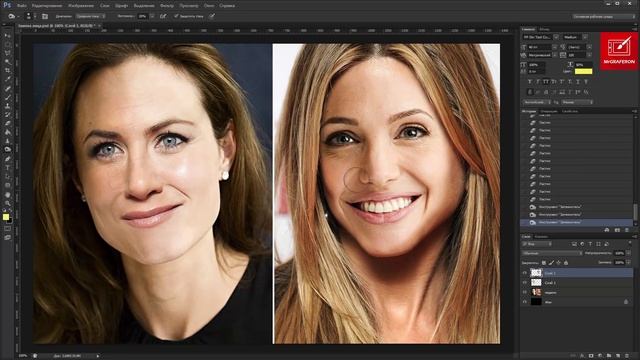The image size is (640, 360).
Task: Hide the Фон background layer eye
Action: point(525,302)
